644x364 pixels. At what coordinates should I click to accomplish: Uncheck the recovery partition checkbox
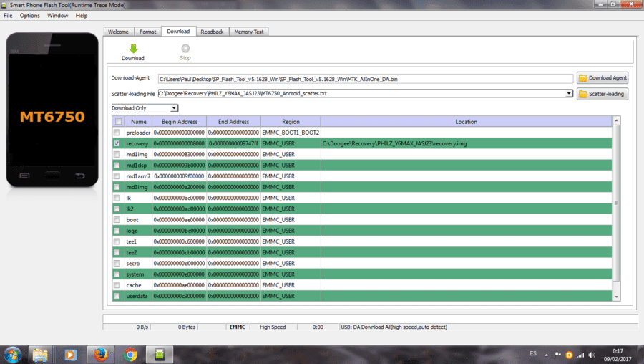click(x=117, y=143)
